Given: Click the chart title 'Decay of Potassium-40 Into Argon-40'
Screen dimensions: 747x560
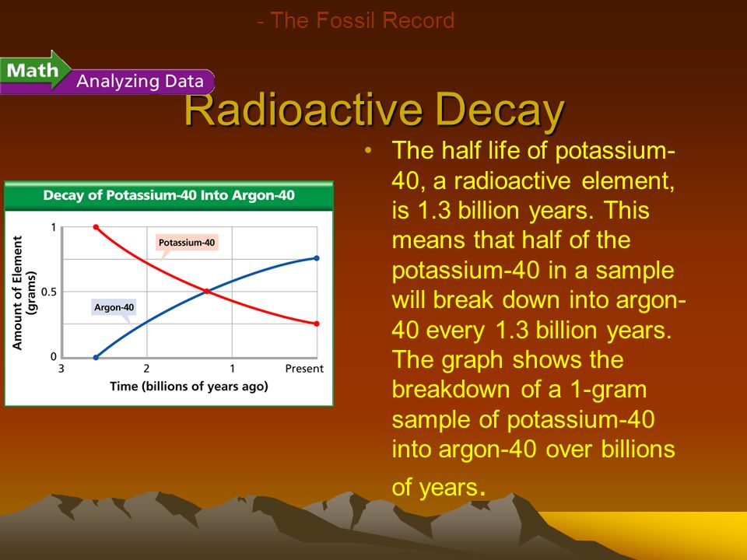Looking at the screenshot, I should (169, 195).
